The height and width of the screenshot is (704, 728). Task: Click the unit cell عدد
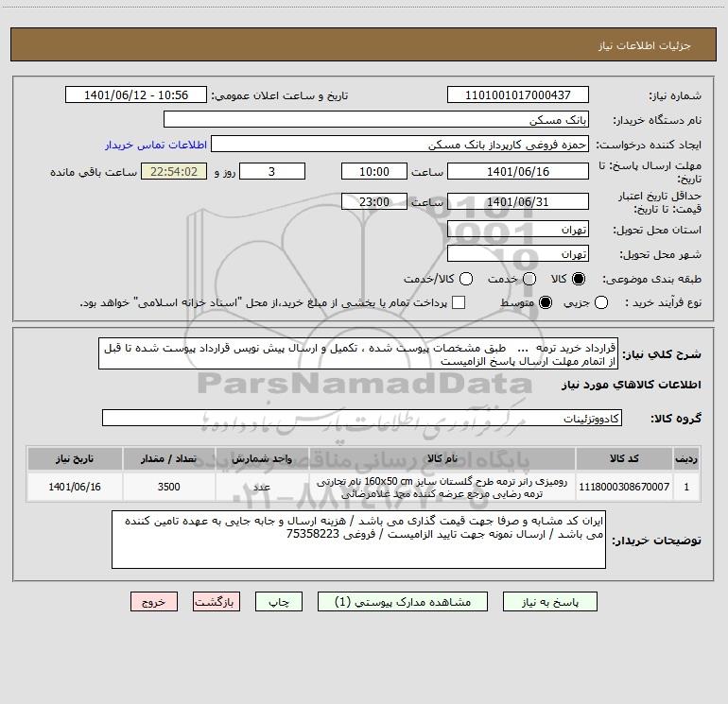pos(262,487)
